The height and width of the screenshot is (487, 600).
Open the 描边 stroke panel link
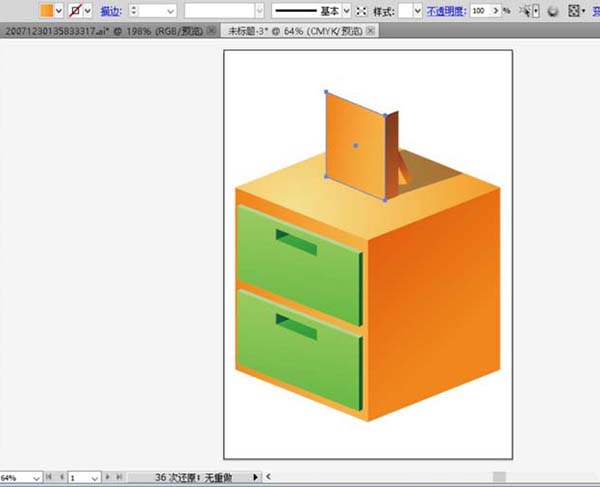(x=111, y=11)
